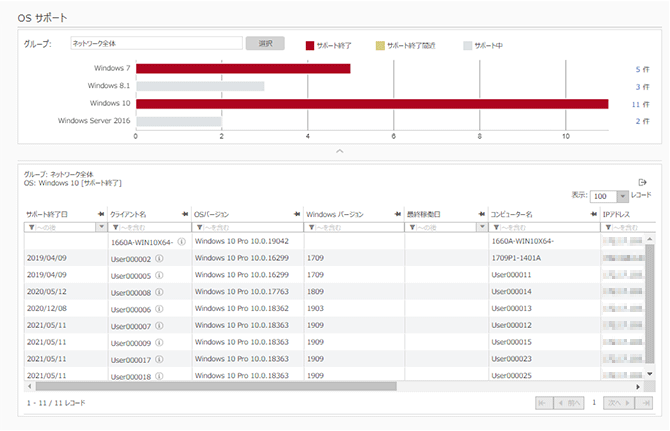Pin the クライアント名 column
Viewport: 670px width, 431px height.
tap(185, 214)
